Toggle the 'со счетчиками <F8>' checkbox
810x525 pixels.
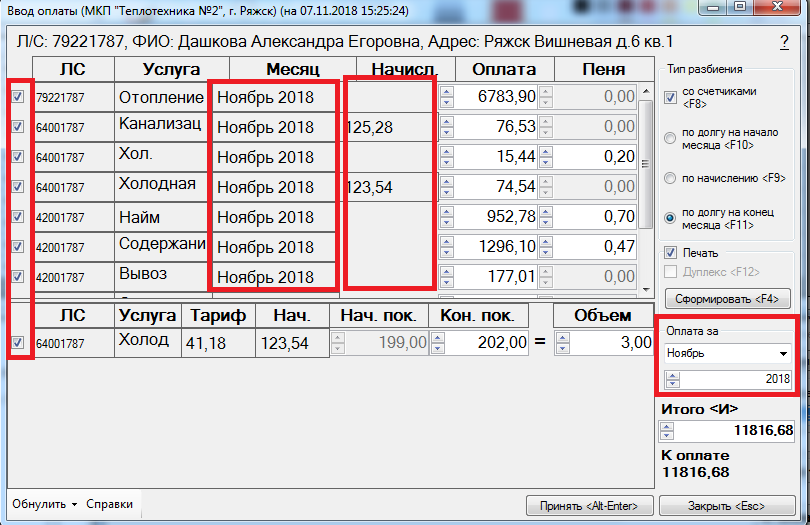point(672,97)
